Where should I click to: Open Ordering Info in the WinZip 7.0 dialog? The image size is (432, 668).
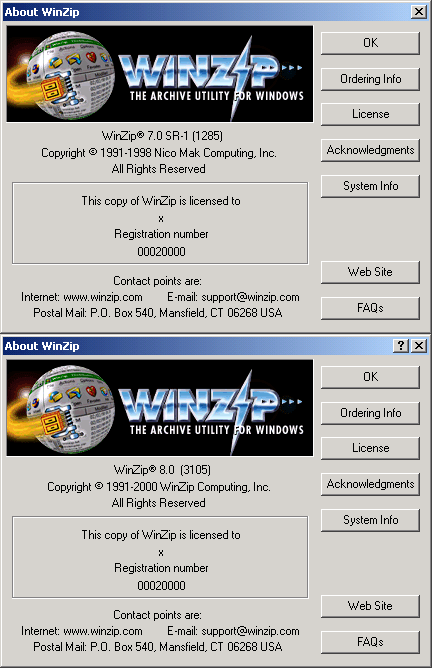370,79
